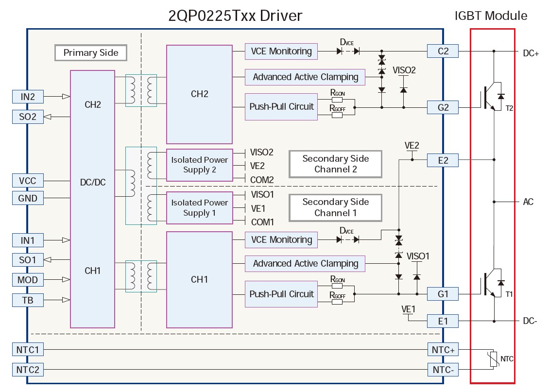Select the MOD pin box

pyautogui.click(x=28, y=280)
